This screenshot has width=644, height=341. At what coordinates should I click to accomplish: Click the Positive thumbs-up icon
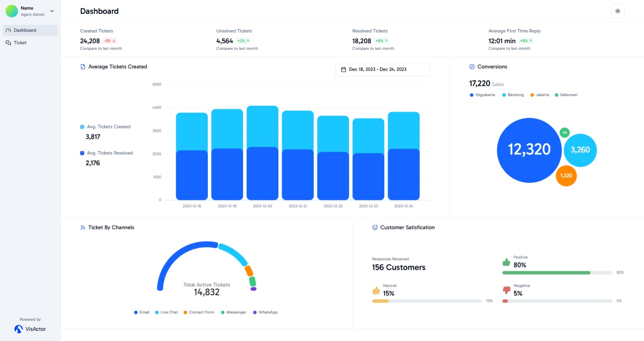click(x=506, y=262)
